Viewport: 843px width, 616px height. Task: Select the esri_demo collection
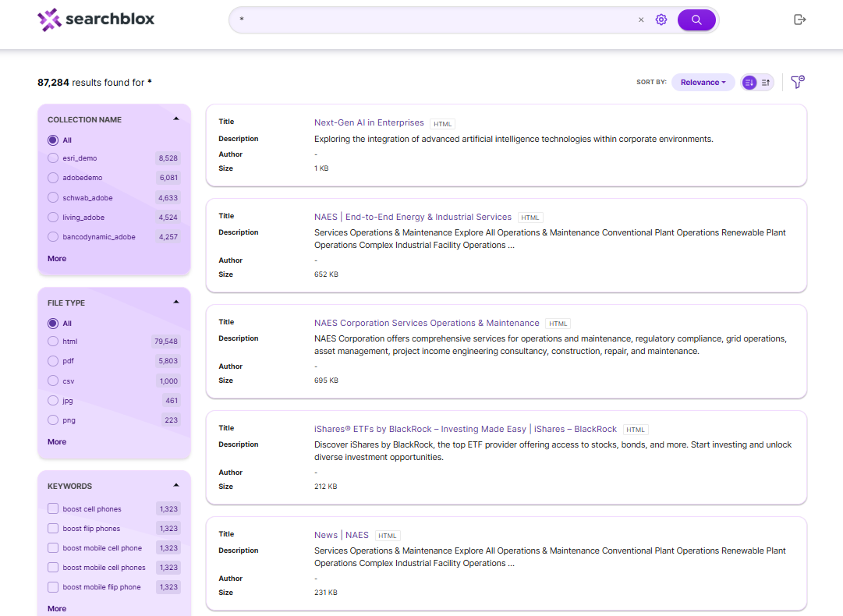pyautogui.click(x=53, y=158)
